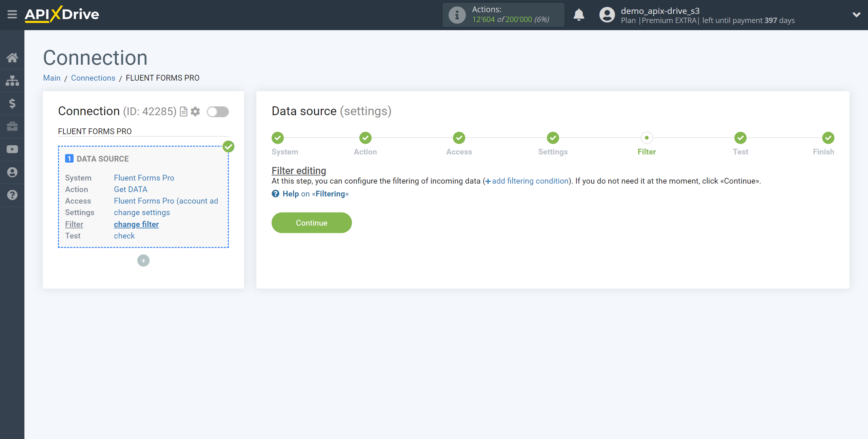
Task: Click the Continue button
Action: 312,222
